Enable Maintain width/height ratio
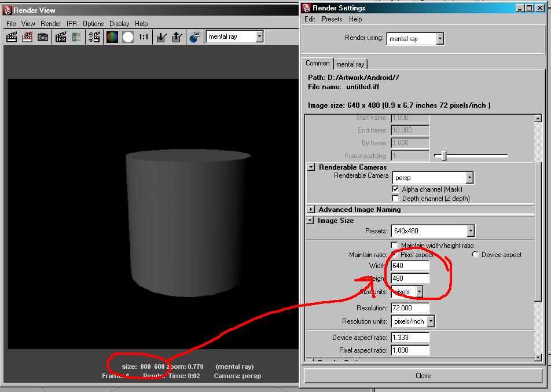Screen dimensions: 551x392 pos(395,245)
